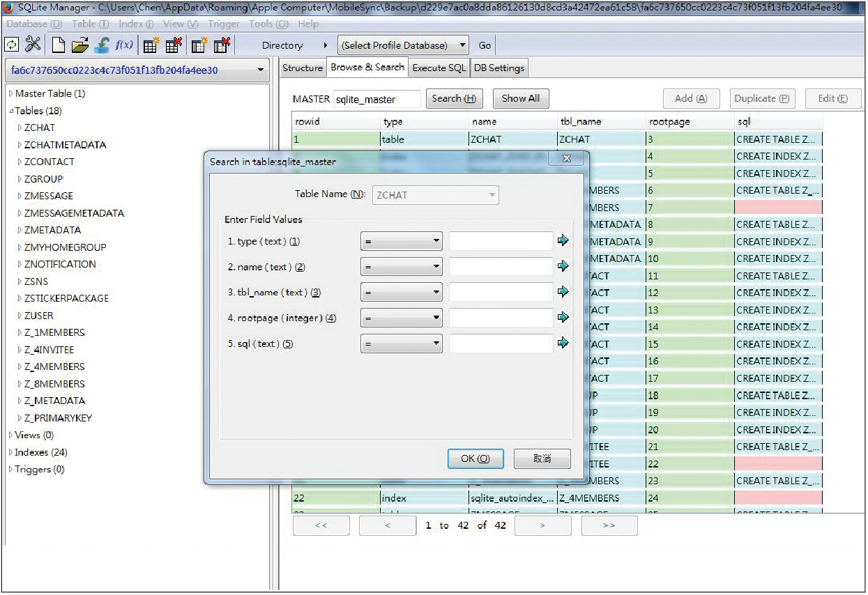Click the rowid column header
The width and height of the screenshot is (868, 595).
(x=336, y=121)
